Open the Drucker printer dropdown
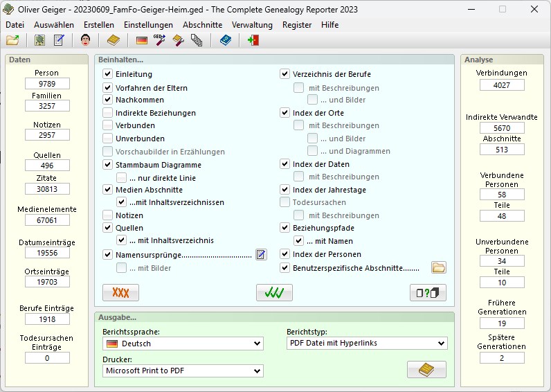Viewport: 551px width, 392px height. [x=183, y=371]
